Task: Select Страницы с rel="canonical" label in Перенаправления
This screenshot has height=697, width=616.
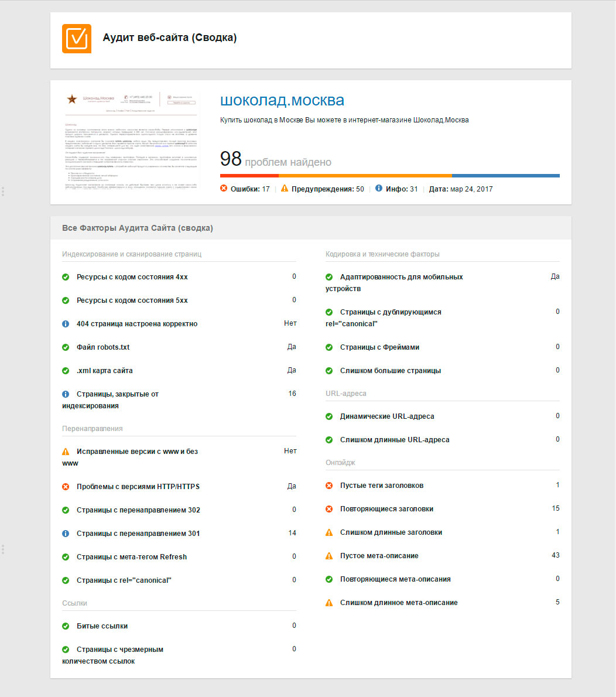Action: coord(124,580)
